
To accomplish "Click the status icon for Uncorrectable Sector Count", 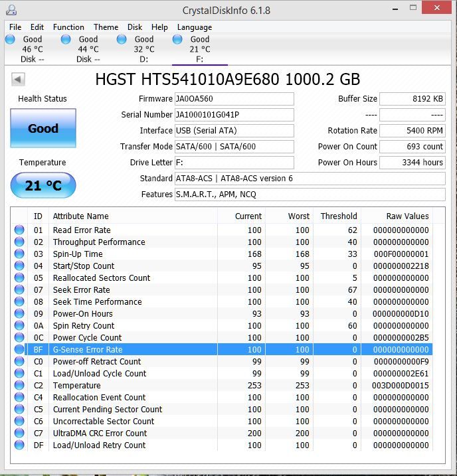I will click(19, 421).
